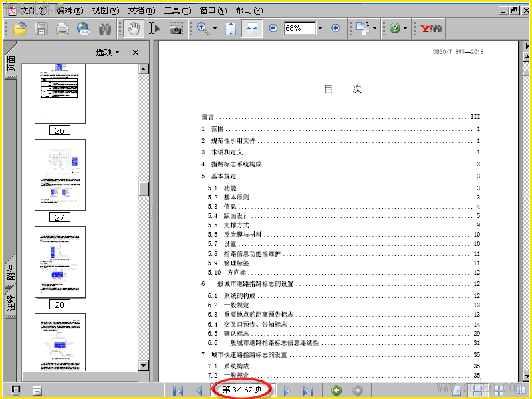Select the Zoom In magnifier tool
Viewport: 532px width, 399px height.
[203, 28]
